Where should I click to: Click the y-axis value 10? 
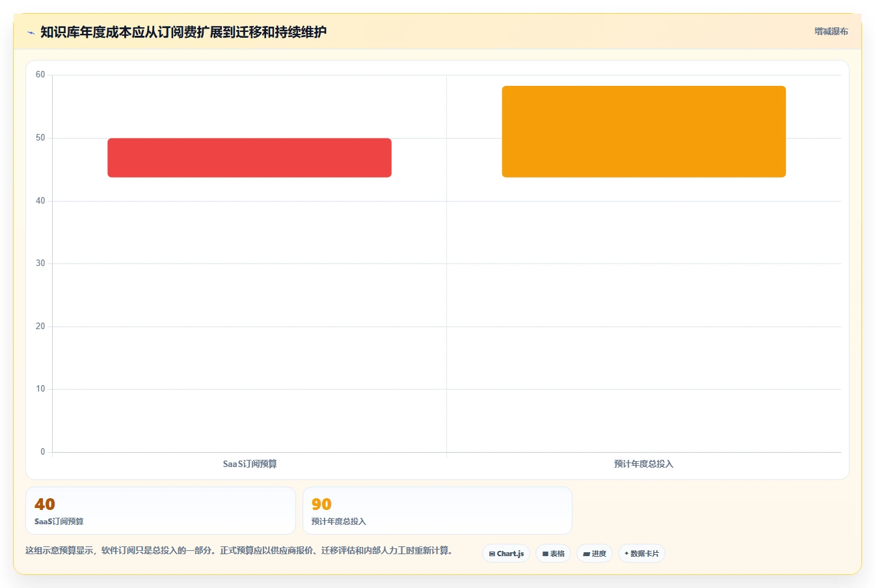coord(40,389)
